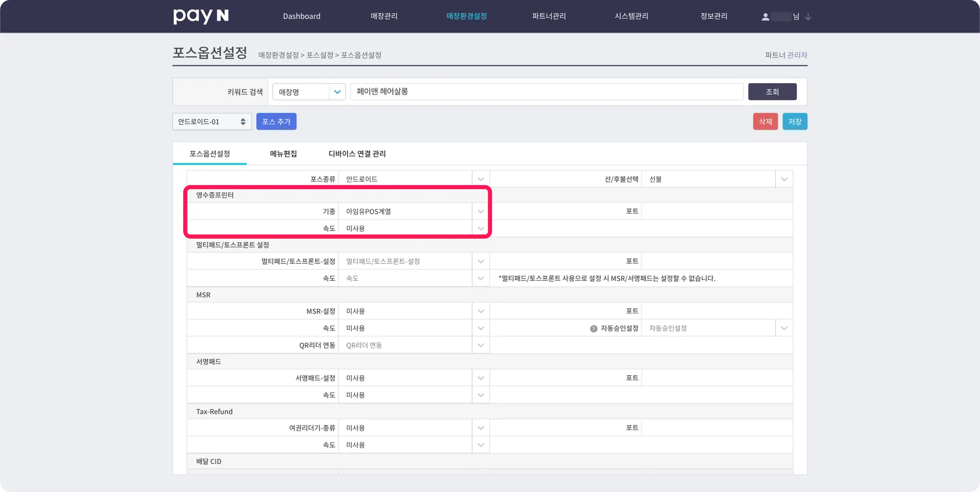Open the 안드로이드-01 POS selector
This screenshot has height=492, width=980.
[x=212, y=121]
